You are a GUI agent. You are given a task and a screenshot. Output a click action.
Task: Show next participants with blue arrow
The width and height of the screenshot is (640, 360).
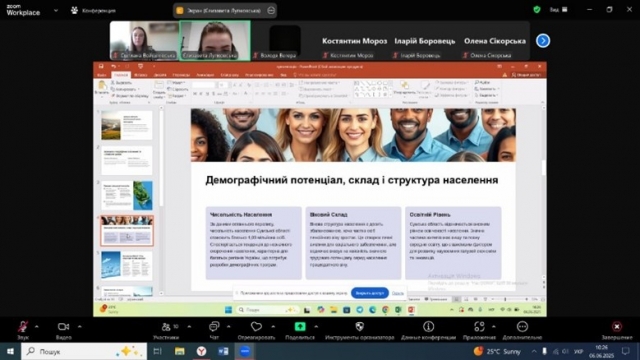(x=543, y=41)
